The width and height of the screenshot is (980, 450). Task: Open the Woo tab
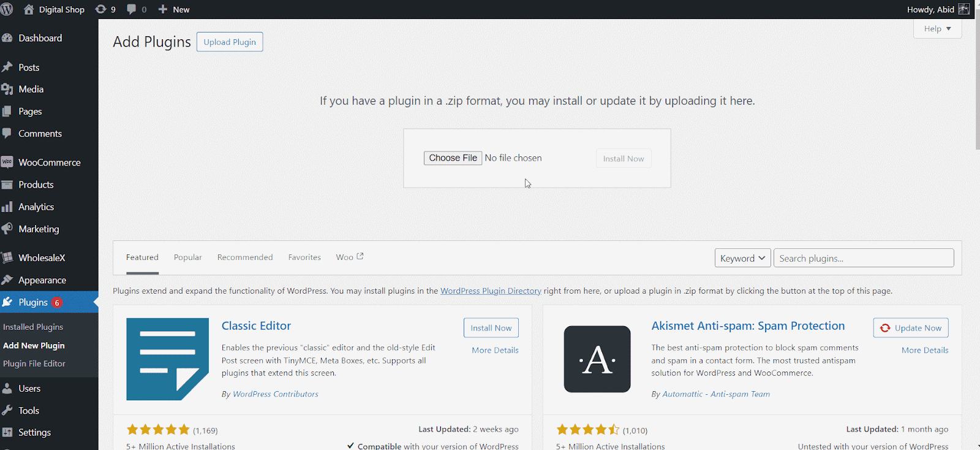[x=350, y=257]
